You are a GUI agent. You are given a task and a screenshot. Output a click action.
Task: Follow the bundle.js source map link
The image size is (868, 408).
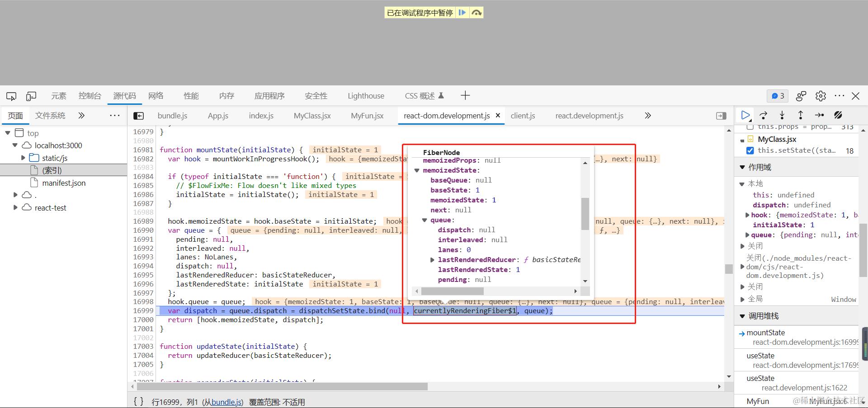tap(227, 402)
